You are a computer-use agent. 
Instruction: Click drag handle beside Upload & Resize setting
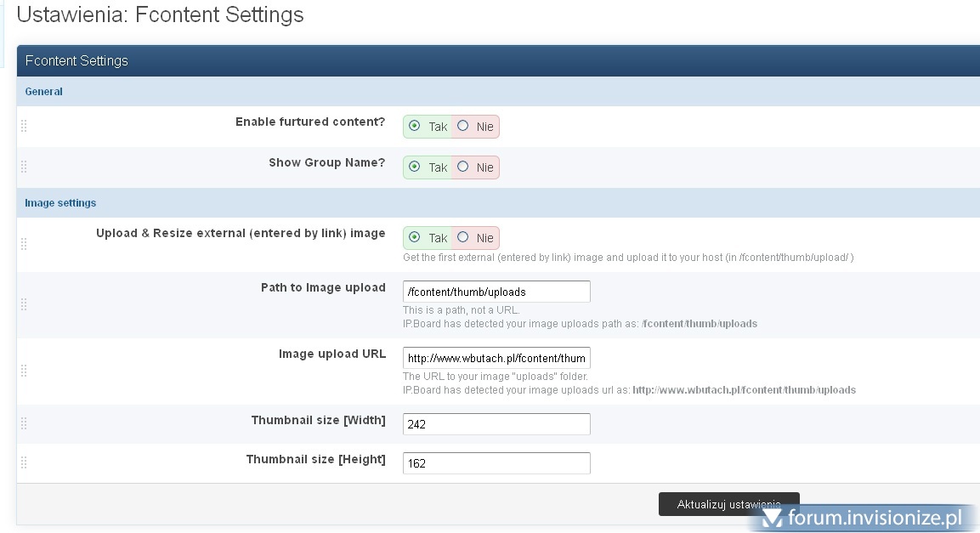point(24,244)
